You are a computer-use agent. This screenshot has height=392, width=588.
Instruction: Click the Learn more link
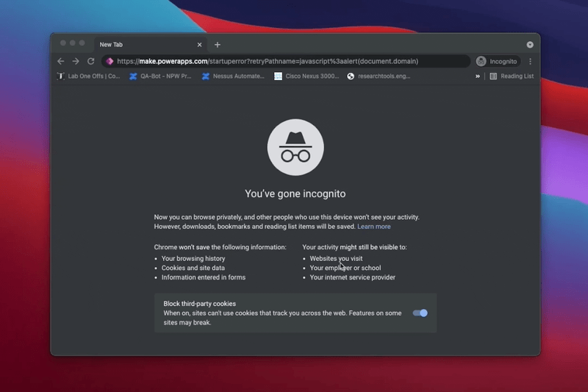point(373,227)
